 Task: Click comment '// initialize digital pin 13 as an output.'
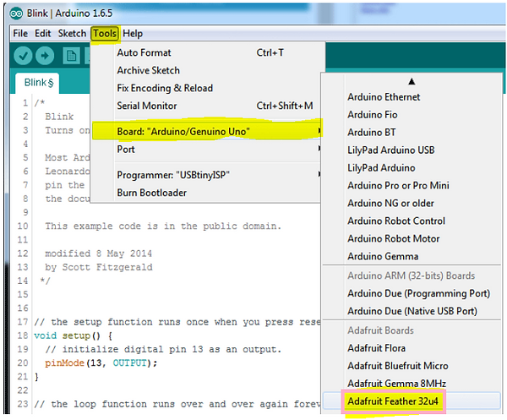coord(163,349)
